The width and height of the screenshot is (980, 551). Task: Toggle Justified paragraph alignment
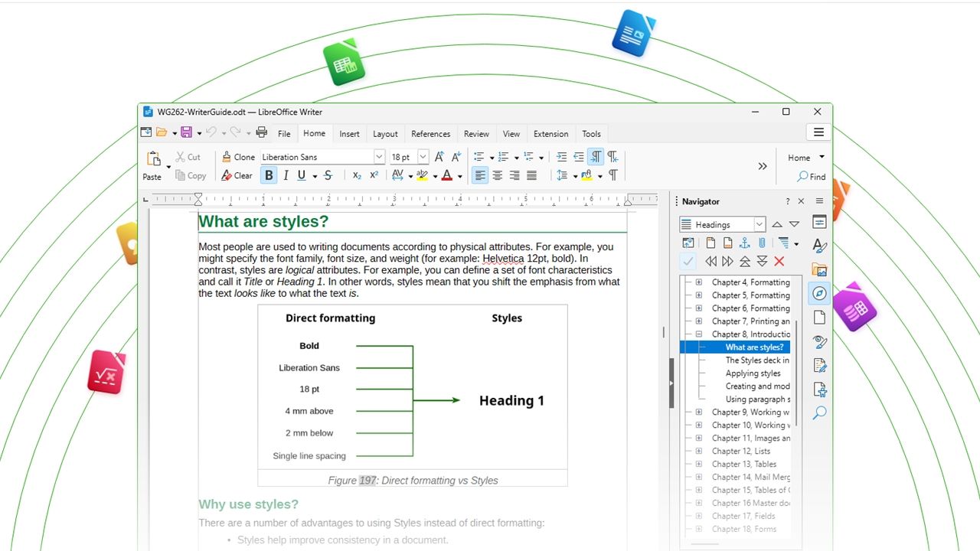(531, 175)
